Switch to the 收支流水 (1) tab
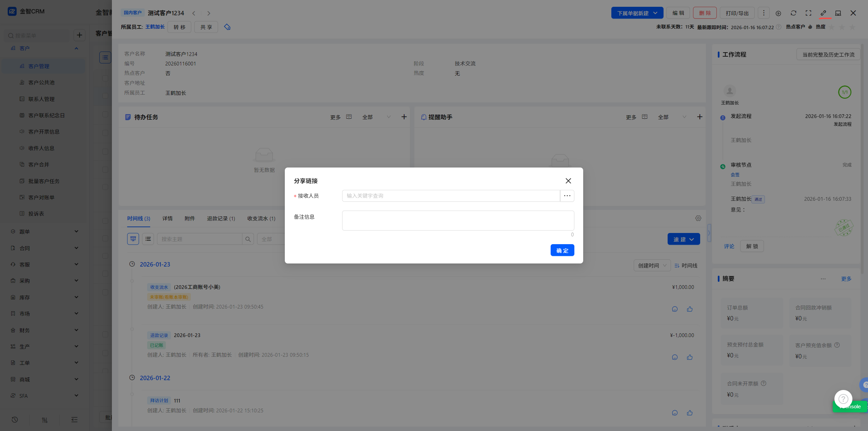Viewport: 868px width, 431px height. 261,218
